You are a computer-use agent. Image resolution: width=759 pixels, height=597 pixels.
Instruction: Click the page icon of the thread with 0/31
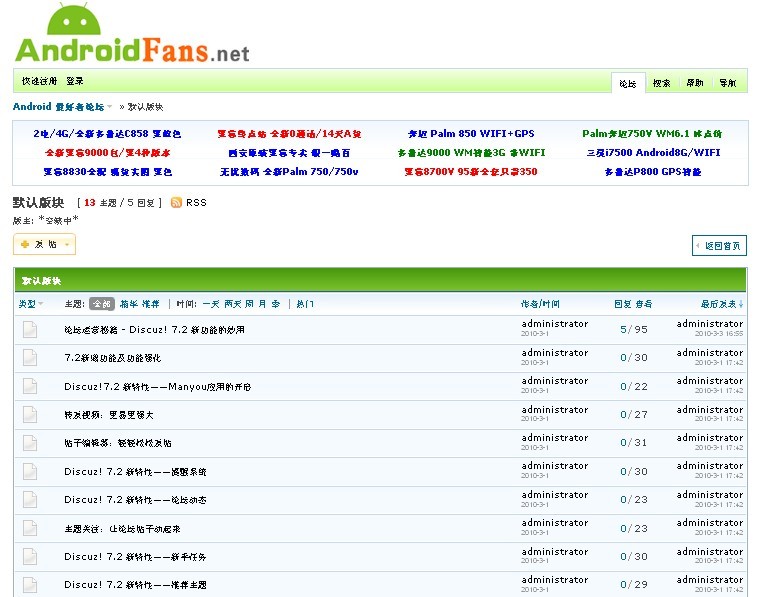30,443
